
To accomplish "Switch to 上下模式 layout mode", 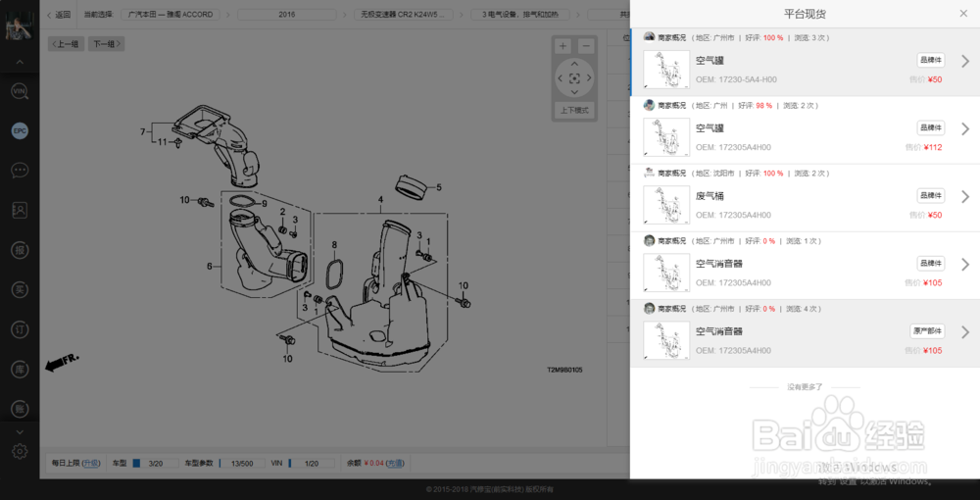I will [574, 111].
